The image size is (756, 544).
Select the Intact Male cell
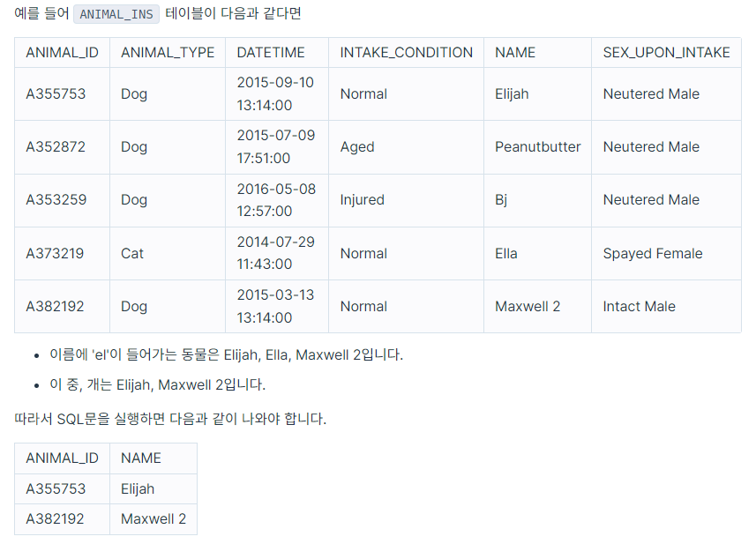point(666,307)
